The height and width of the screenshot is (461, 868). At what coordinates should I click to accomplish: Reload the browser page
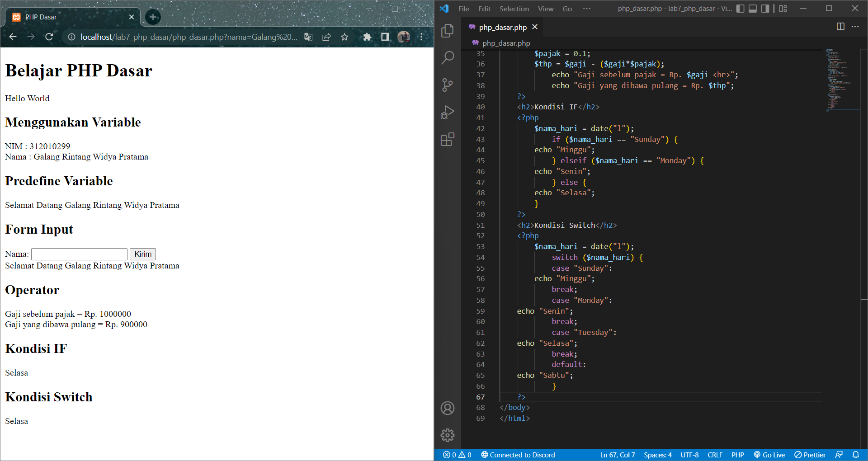pos(49,37)
